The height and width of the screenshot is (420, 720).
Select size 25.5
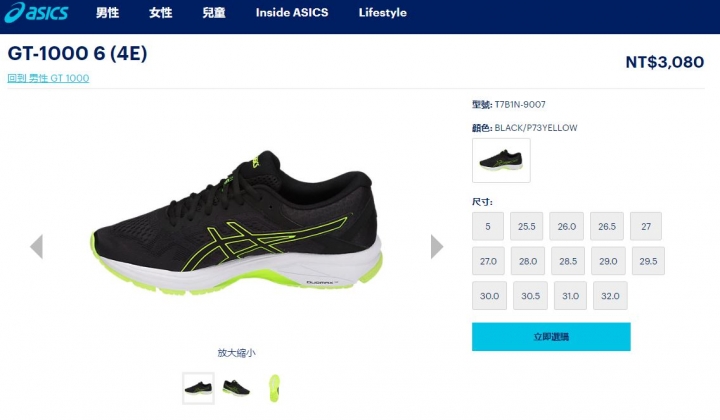pos(527,226)
